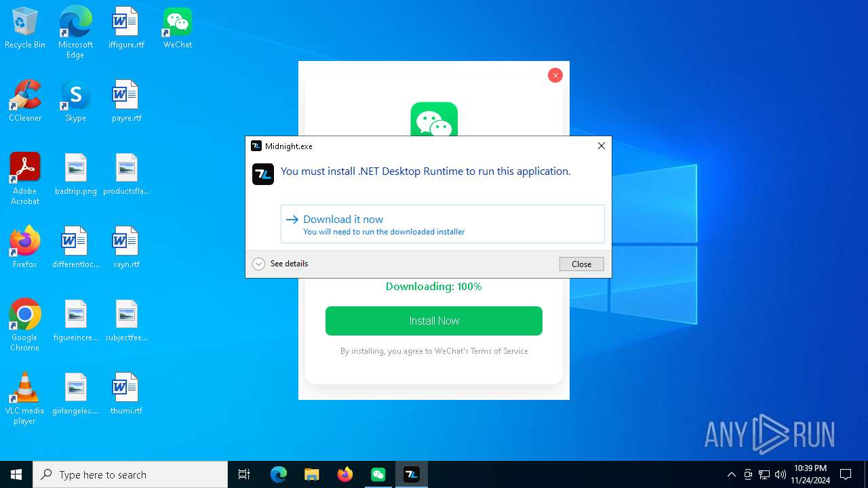Launch the WeChat desktop shortcut

click(x=177, y=28)
